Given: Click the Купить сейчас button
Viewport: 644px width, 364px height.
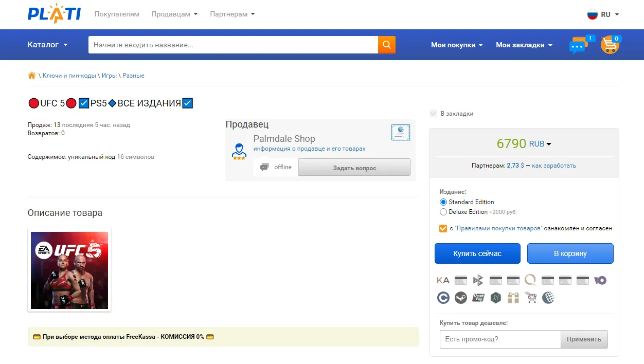Looking at the screenshot, I should click(x=477, y=253).
